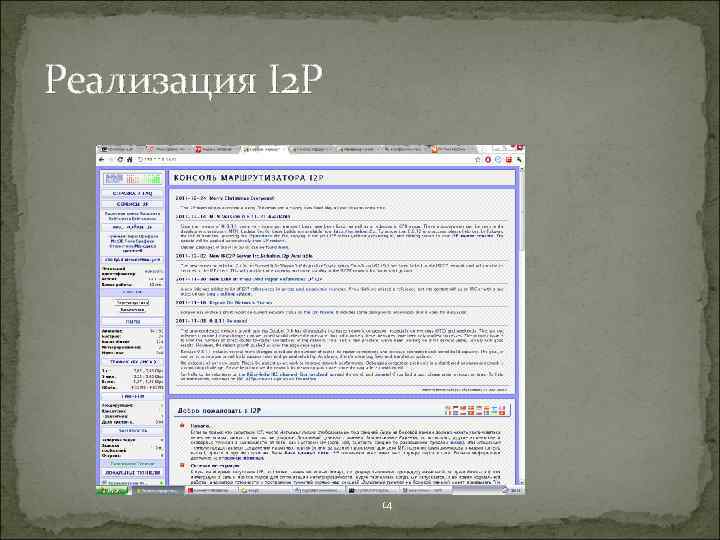Open the Загруженность sidebar heading
Viewport: 720px width, 540px height.
coord(132,431)
